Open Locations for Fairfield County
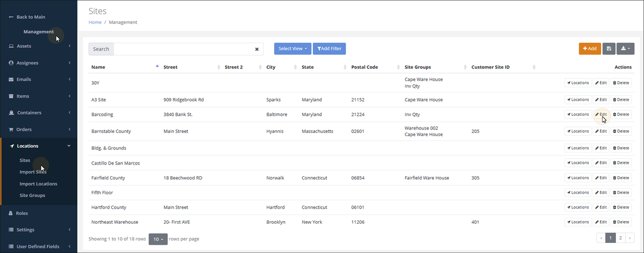644x253 pixels. coord(578,178)
